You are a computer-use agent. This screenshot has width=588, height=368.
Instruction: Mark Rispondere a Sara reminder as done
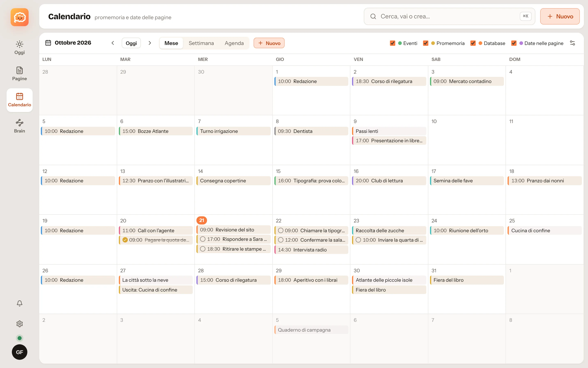(203, 239)
